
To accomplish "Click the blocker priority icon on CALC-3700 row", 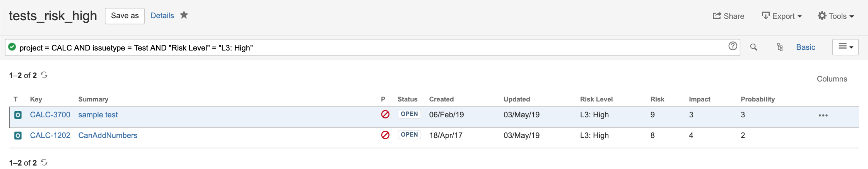I will pos(385,115).
